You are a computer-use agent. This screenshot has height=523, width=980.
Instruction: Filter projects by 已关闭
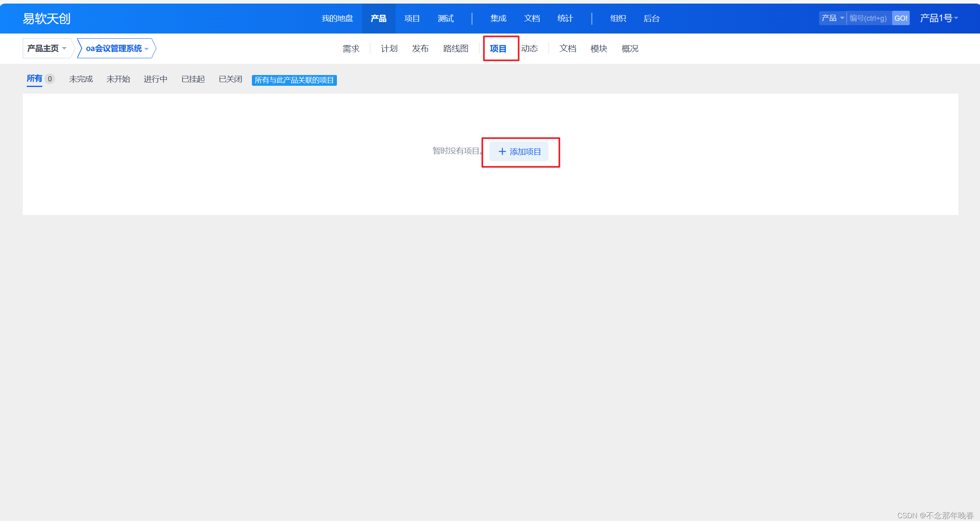click(x=230, y=79)
